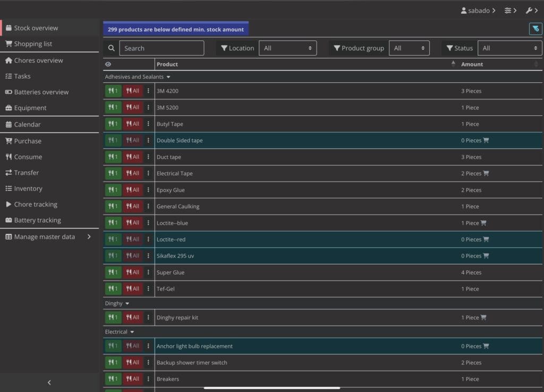Click shopping cart icon for Dinghy repair kit

[x=483, y=318]
